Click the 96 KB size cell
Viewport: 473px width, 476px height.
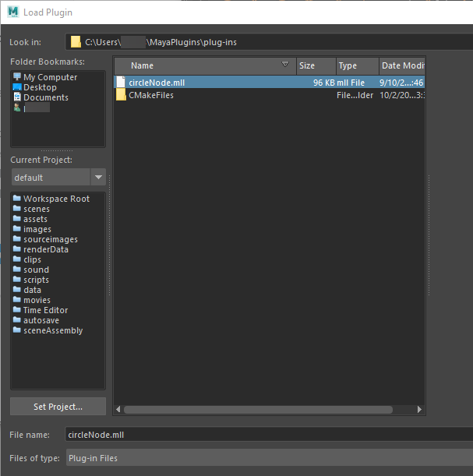(323, 83)
